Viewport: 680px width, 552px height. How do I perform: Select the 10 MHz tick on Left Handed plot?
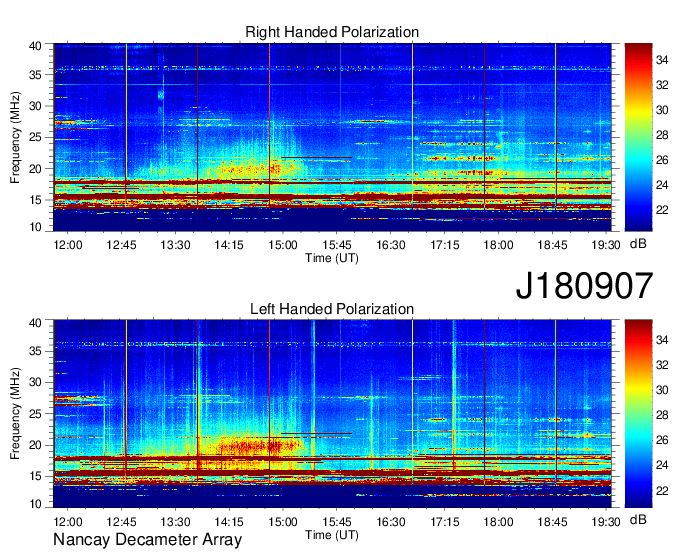(35, 503)
